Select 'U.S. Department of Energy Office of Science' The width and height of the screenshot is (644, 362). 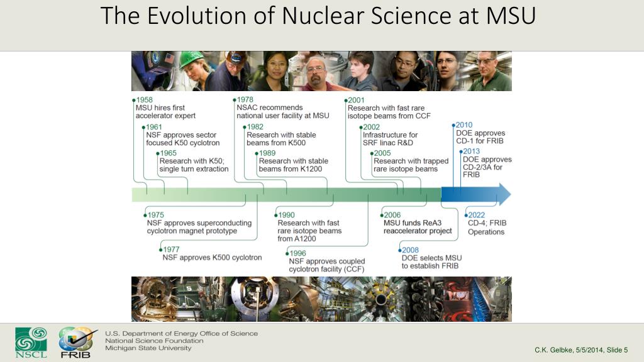(182, 334)
